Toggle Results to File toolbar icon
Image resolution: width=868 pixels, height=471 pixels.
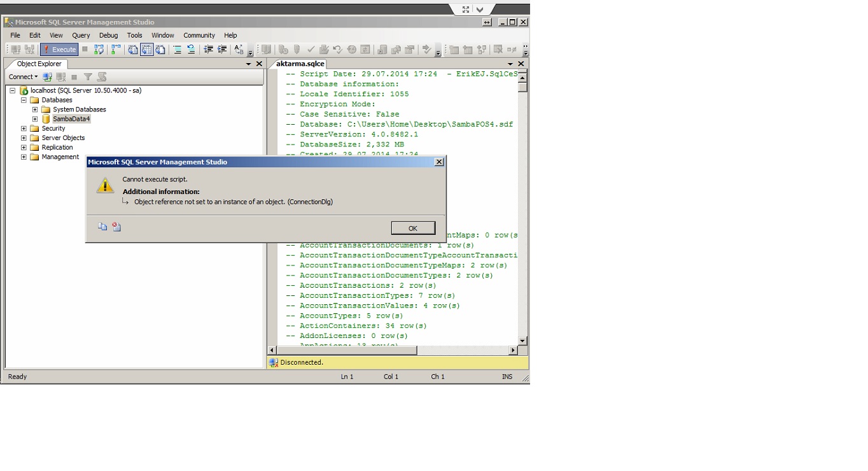tap(160, 50)
